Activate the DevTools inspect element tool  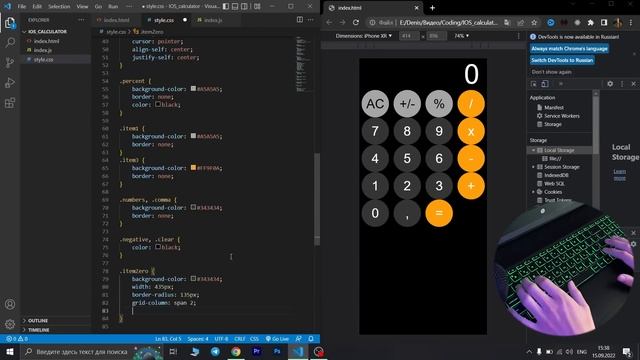coord(534,84)
